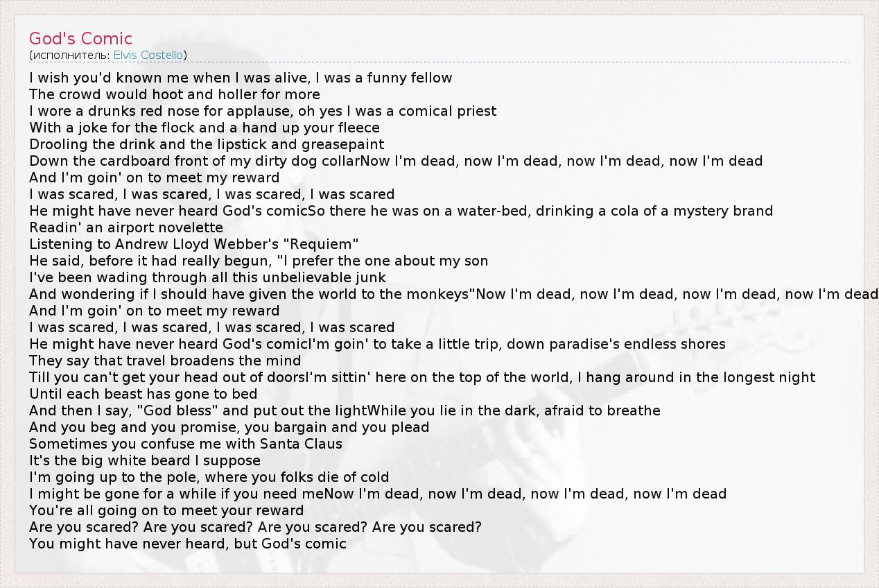Click the line 'Until each beast has gone to bed'

(143, 394)
